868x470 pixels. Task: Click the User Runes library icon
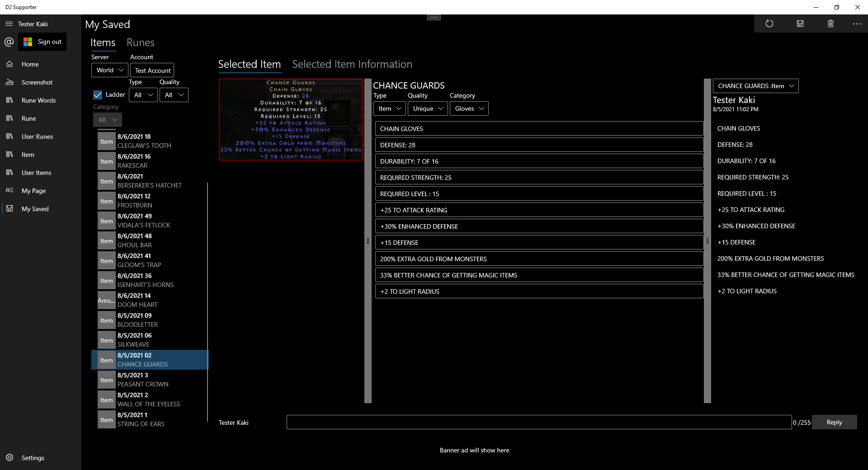(x=9, y=136)
